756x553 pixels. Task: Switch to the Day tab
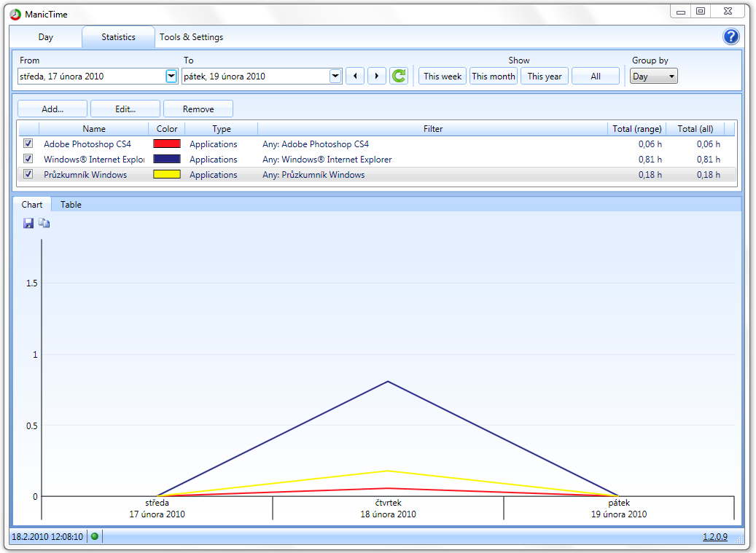point(46,37)
